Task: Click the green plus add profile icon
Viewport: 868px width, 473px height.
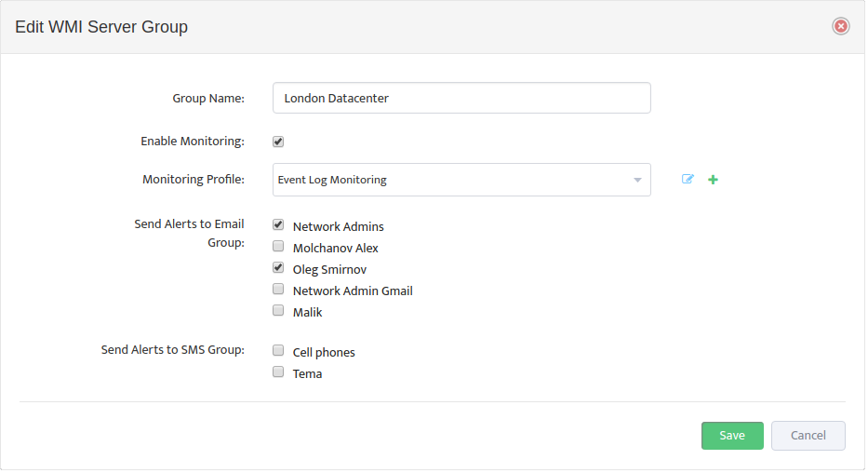Action: tap(713, 180)
